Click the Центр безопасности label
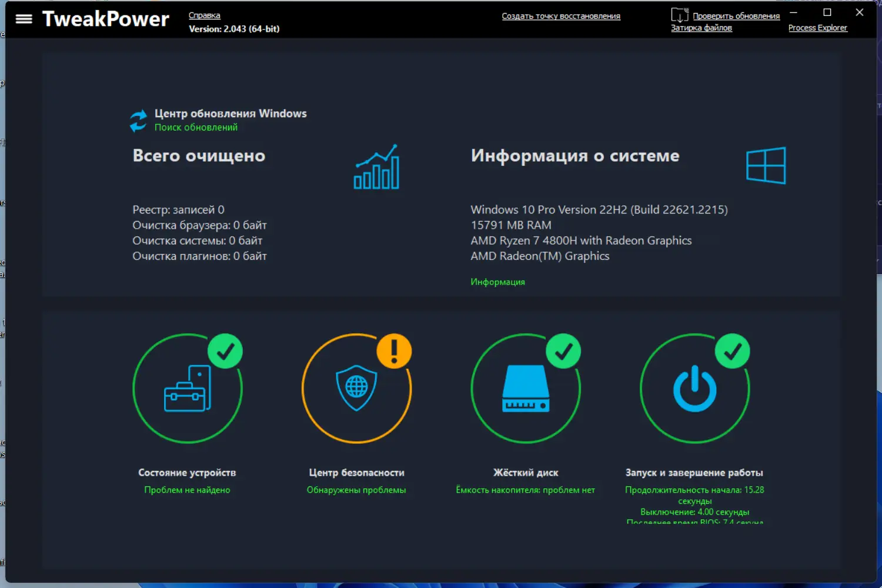882x588 pixels. [x=356, y=473]
